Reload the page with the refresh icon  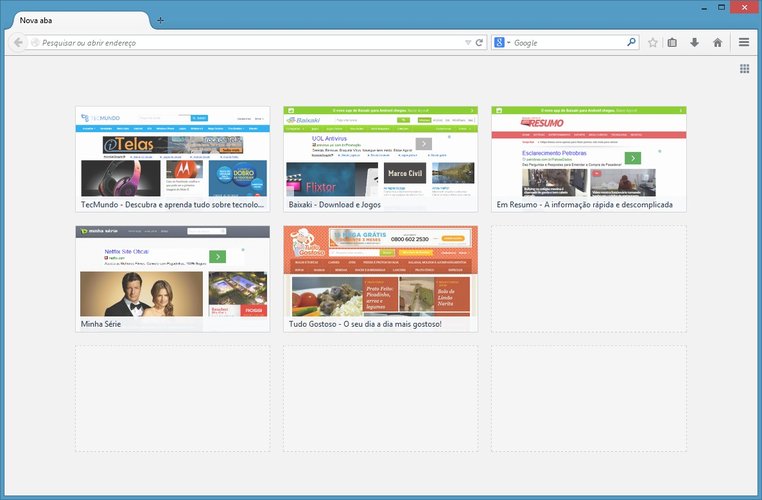(479, 43)
